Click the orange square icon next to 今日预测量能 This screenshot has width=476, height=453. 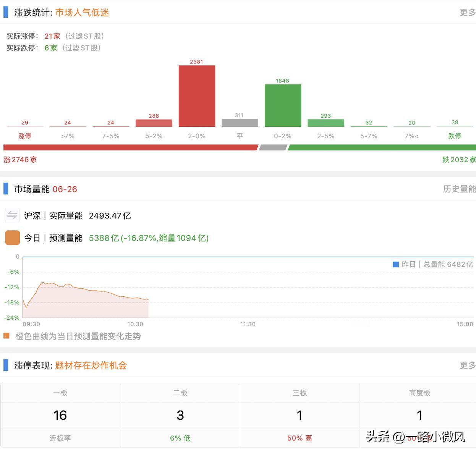[x=12, y=237]
